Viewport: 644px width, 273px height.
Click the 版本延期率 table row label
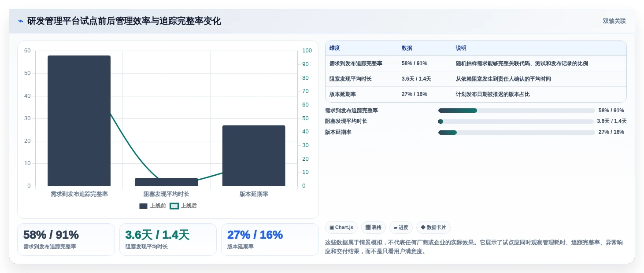point(343,94)
